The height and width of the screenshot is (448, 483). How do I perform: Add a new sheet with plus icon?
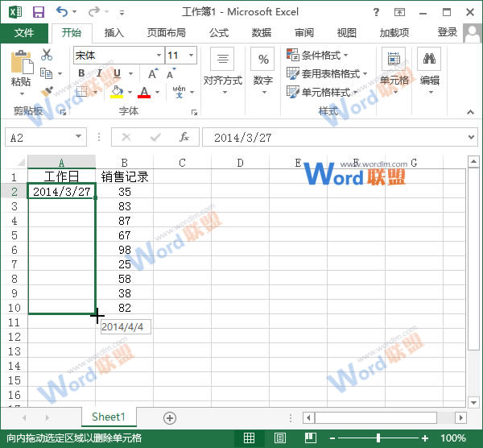pos(169,417)
